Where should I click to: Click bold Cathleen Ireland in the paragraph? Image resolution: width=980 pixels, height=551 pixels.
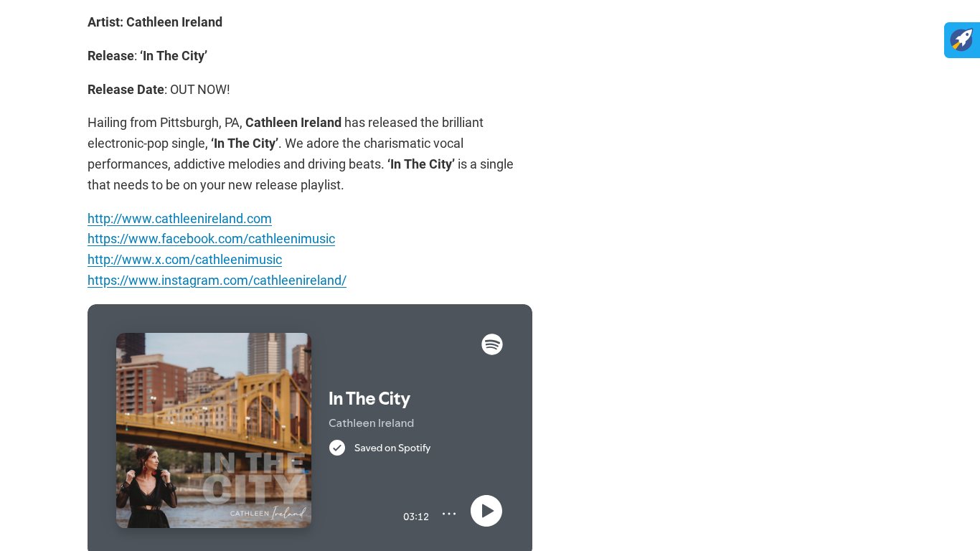(293, 123)
